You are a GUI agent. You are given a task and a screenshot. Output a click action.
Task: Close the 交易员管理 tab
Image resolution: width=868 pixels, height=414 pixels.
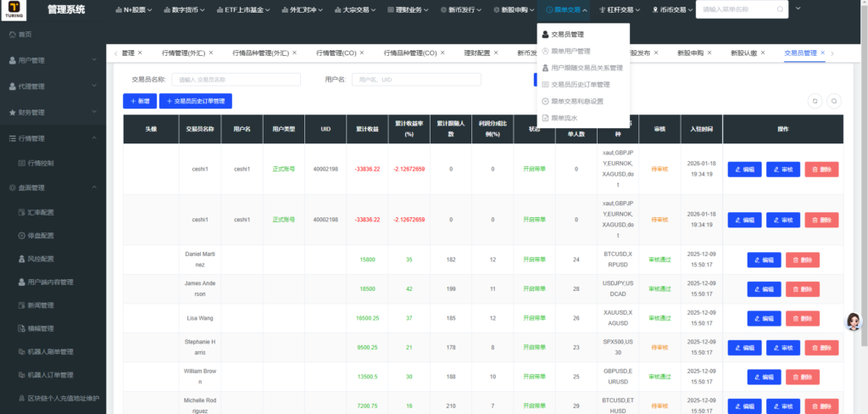click(x=822, y=53)
